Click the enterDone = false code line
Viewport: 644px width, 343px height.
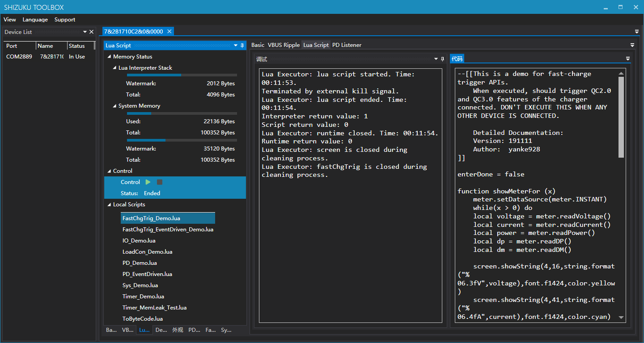[491, 174]
